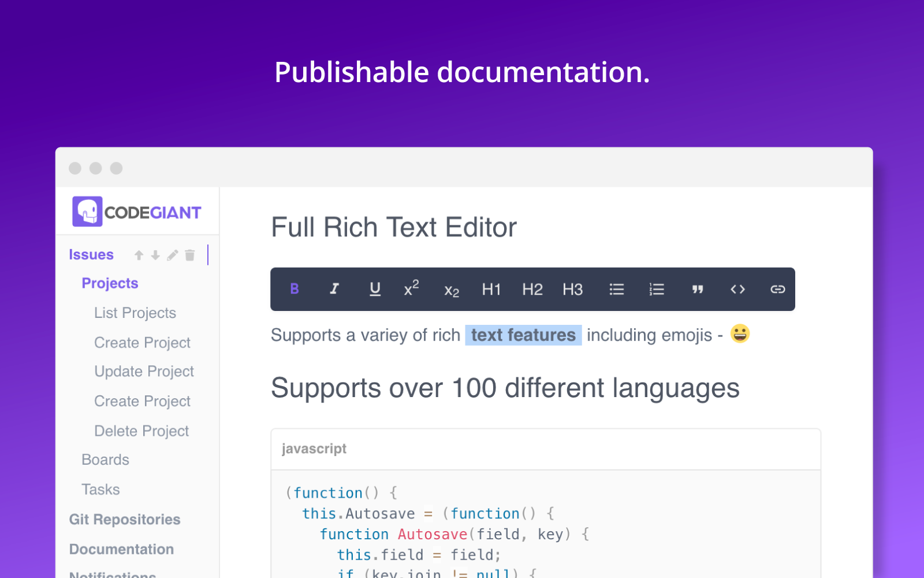Click 'Supports over 100 different languages' heading

pos(505,388)
